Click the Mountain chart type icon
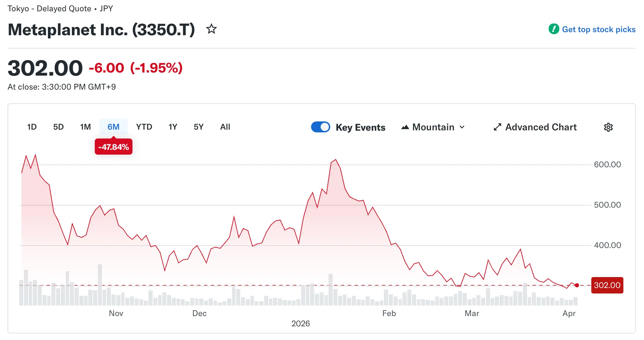The image size is (644, 340). tap(405, 127)
